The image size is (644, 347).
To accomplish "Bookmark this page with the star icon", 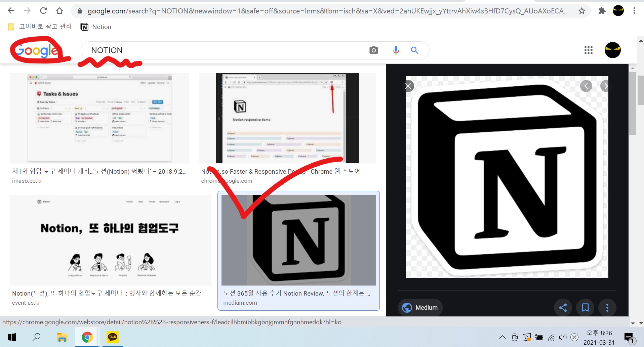I will pyautogui.click(x=582, y=11).
